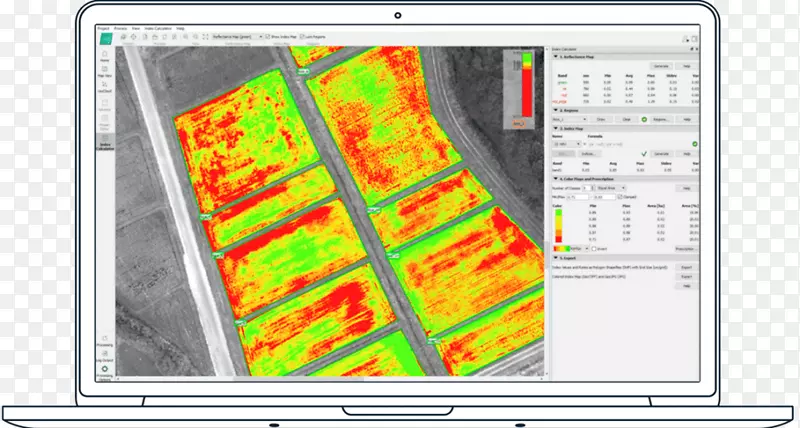Viewport: 800px width, 428px height.
Task: Select the green band row
Action: [626, 82]
